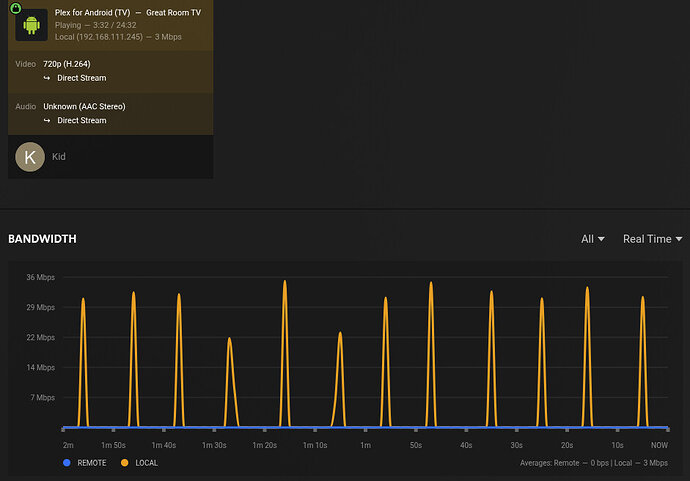Click the 2m time axis label
The image size is (690, 481).
point(68,445)
